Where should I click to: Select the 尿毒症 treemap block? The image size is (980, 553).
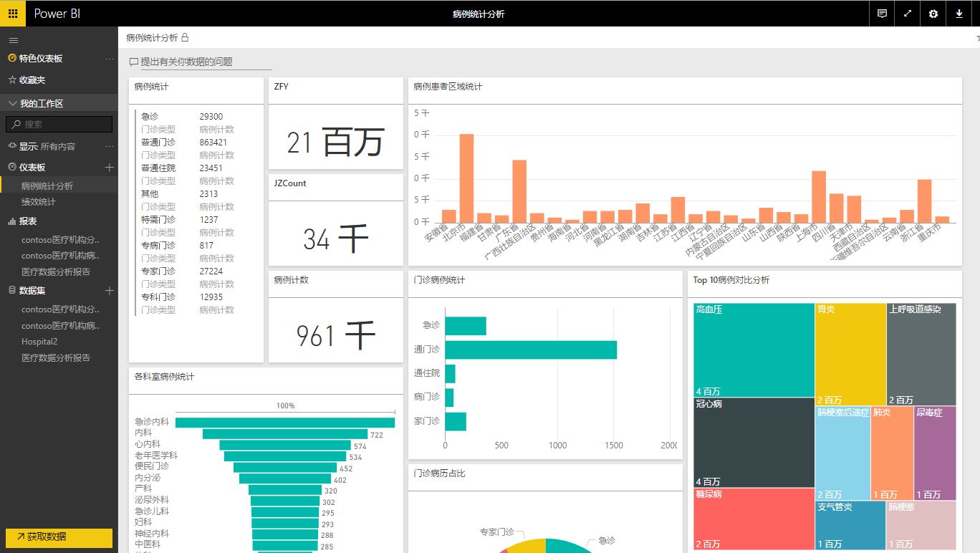(x=935, y=453)
